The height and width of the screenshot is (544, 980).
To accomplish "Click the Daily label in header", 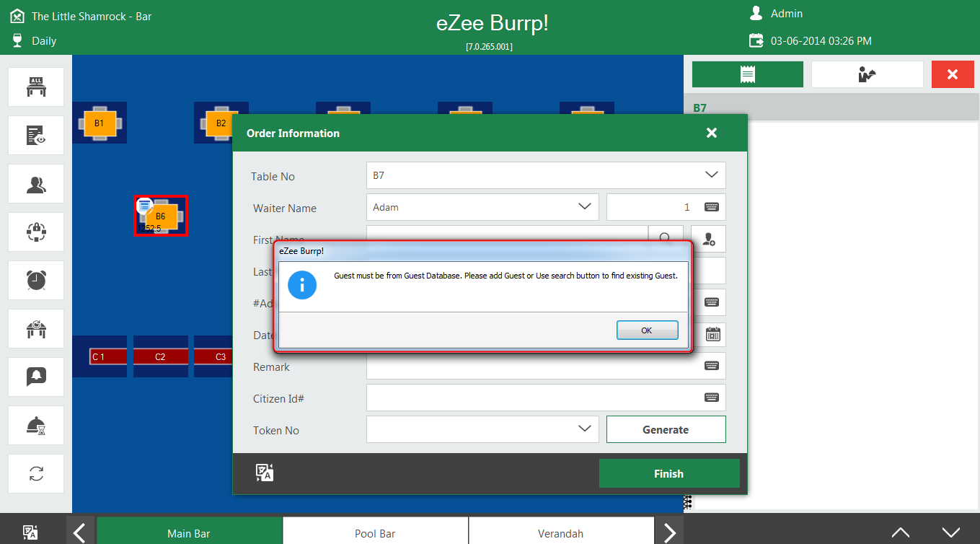I will (44, 41).
